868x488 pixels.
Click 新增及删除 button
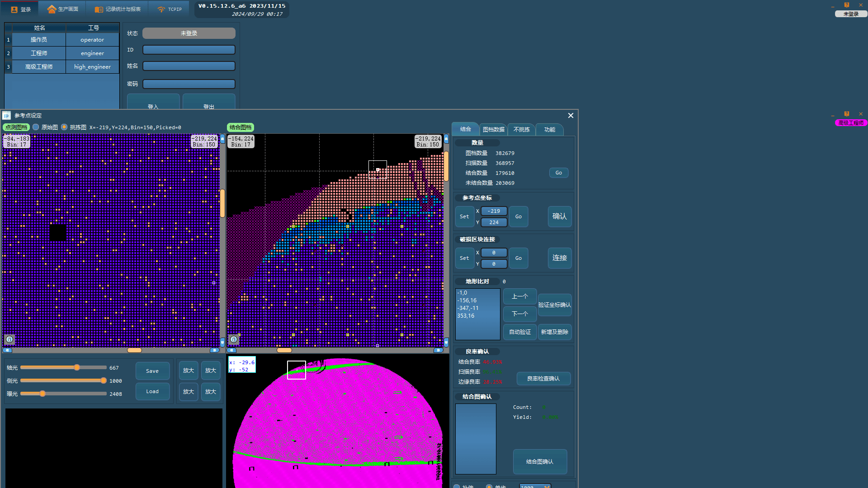[555, 332]
